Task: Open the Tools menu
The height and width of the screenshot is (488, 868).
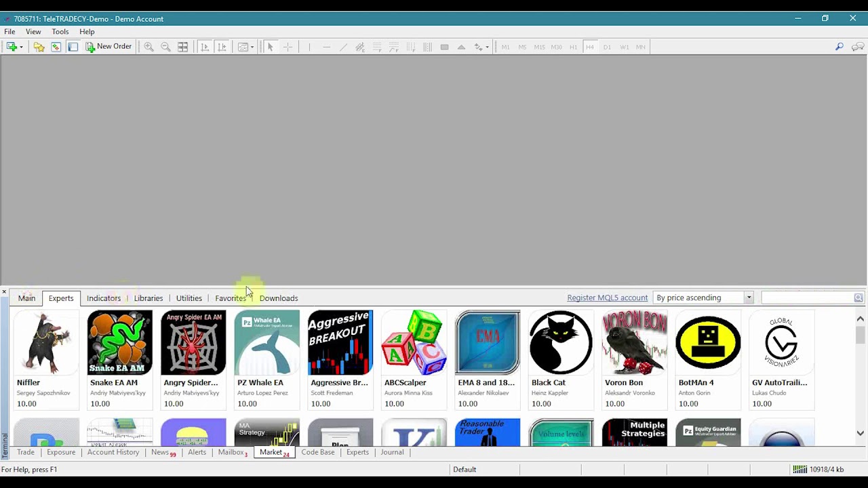Action: (60, 32)
